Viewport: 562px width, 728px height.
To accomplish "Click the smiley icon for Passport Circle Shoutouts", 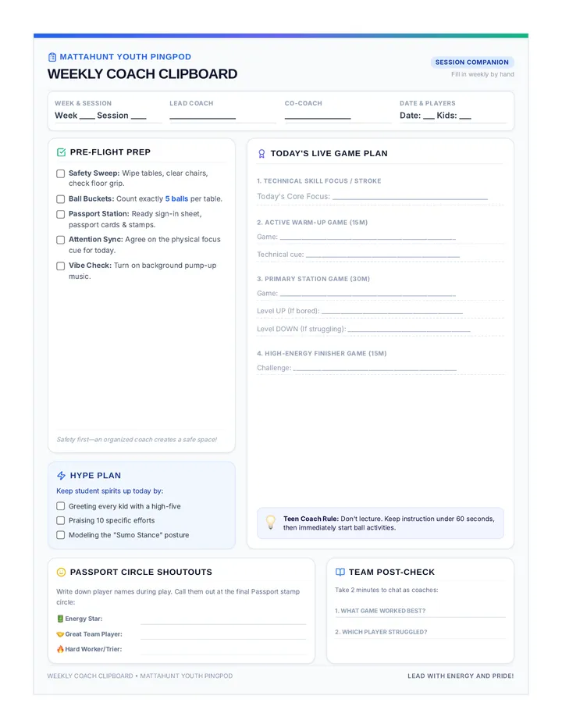I will 61,572.
